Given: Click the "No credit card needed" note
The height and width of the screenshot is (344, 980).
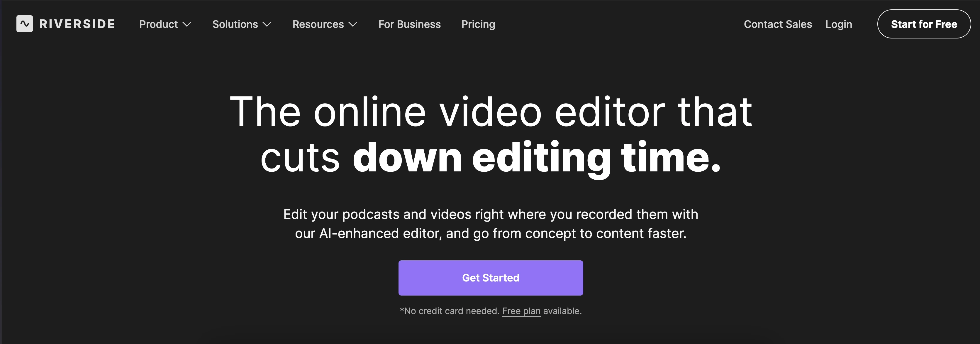Looking at the screenshot, I should (449, 311).
